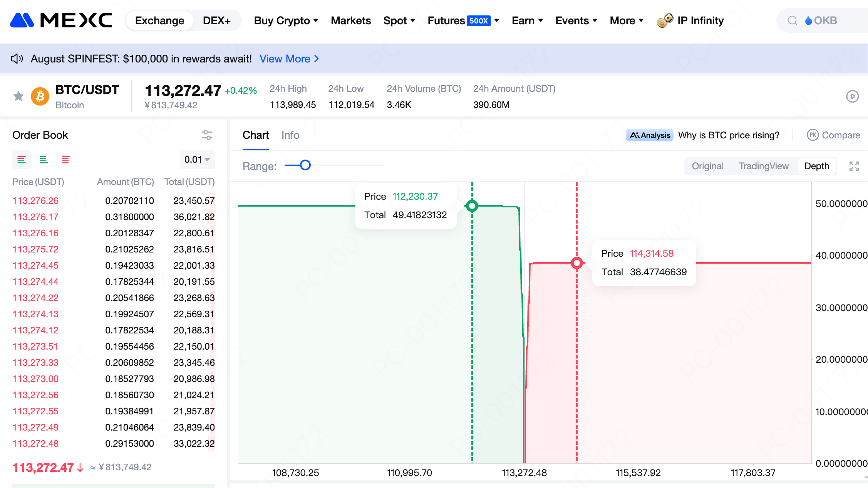This screenshot has width=868, height=488.
Task: Click the MEXC logo
Action: [61, 20]
